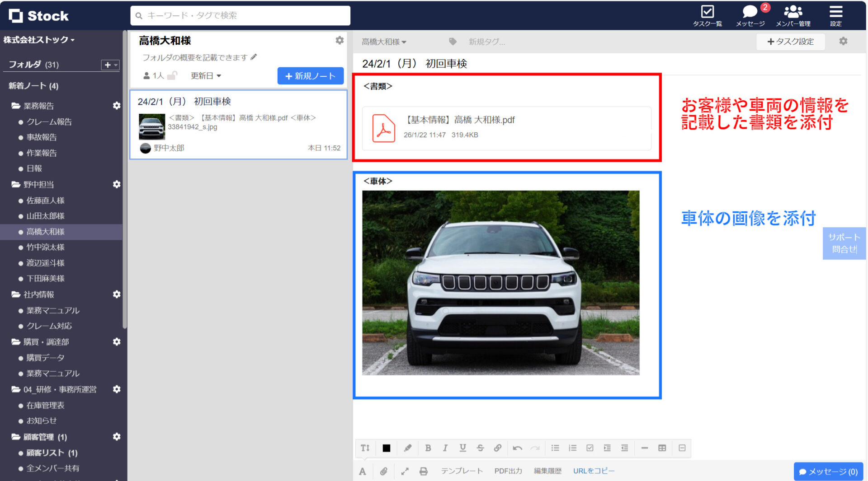
Task: Expand the folder add options next to plus
Action: click(x=115, y=65)
